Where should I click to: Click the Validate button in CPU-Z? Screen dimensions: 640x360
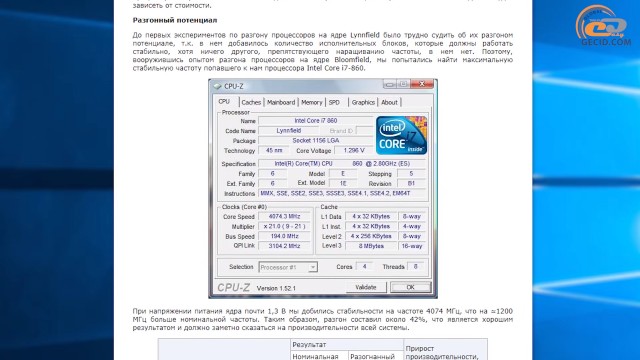click(x=366, y=287)
